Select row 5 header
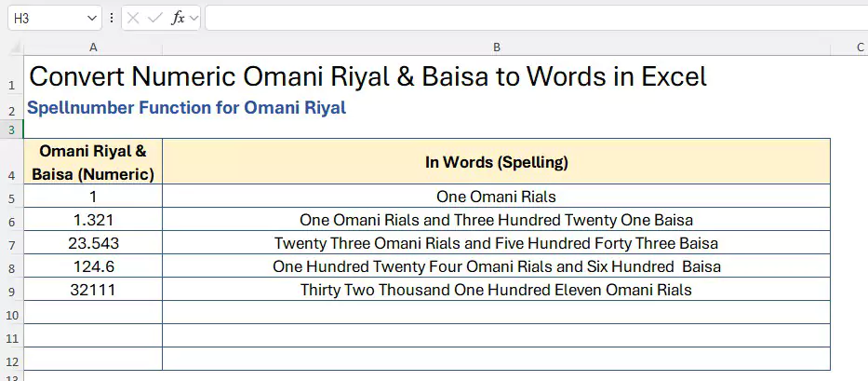Screen dimensions: 868x381 click(11, 197)
